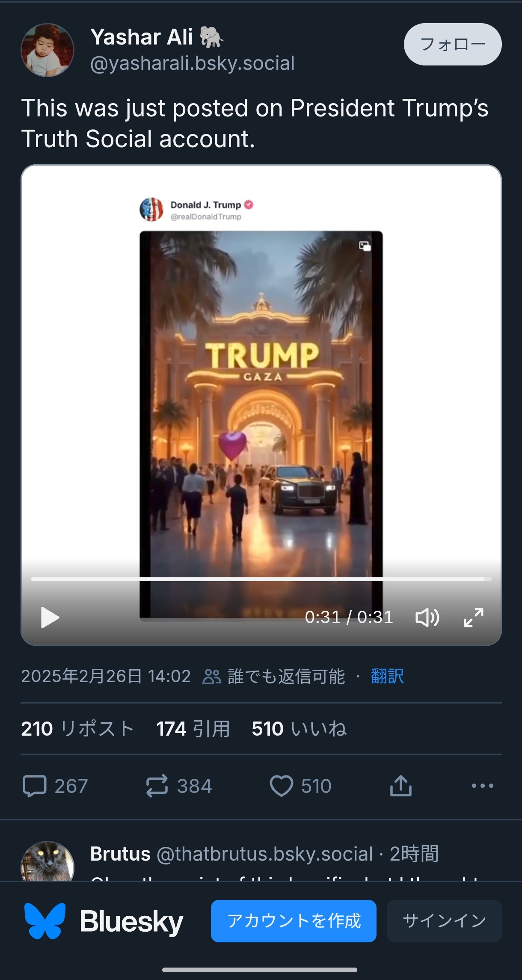Screen dimensions: 522x980
Task: Seek on the video progress bar
Action: 261,579
